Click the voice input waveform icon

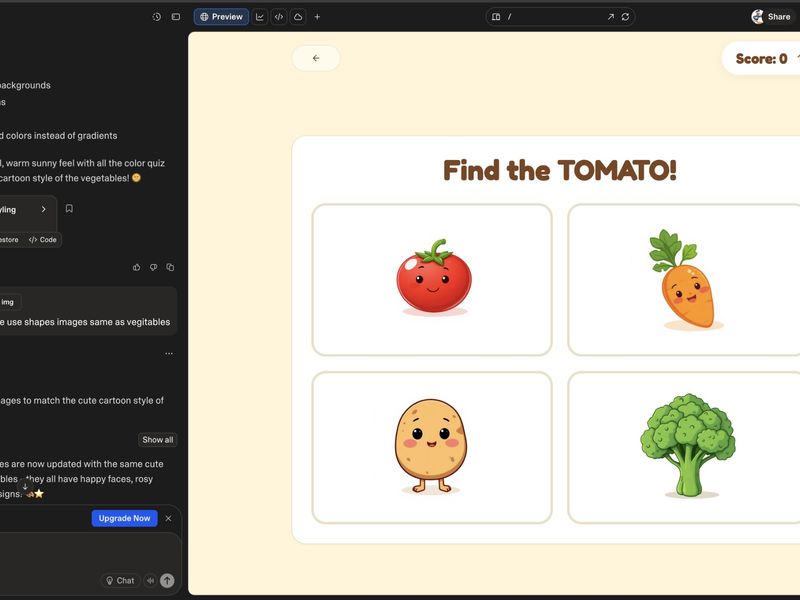[151, 581]
